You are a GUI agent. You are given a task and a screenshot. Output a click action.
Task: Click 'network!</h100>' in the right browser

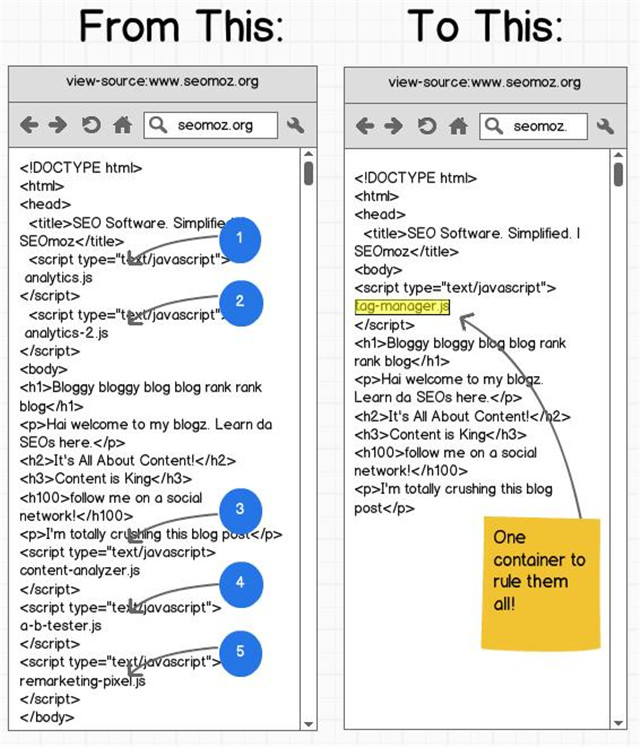tap(411, 471)
